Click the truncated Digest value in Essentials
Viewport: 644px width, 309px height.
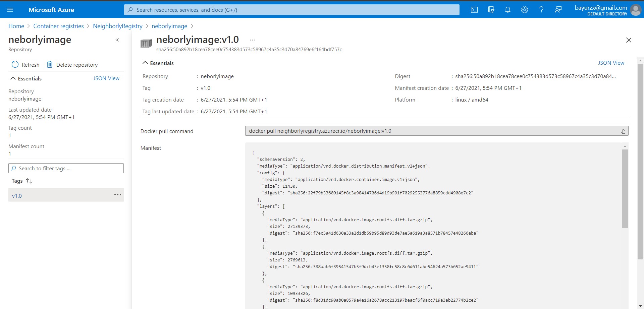tap(535, 76)
